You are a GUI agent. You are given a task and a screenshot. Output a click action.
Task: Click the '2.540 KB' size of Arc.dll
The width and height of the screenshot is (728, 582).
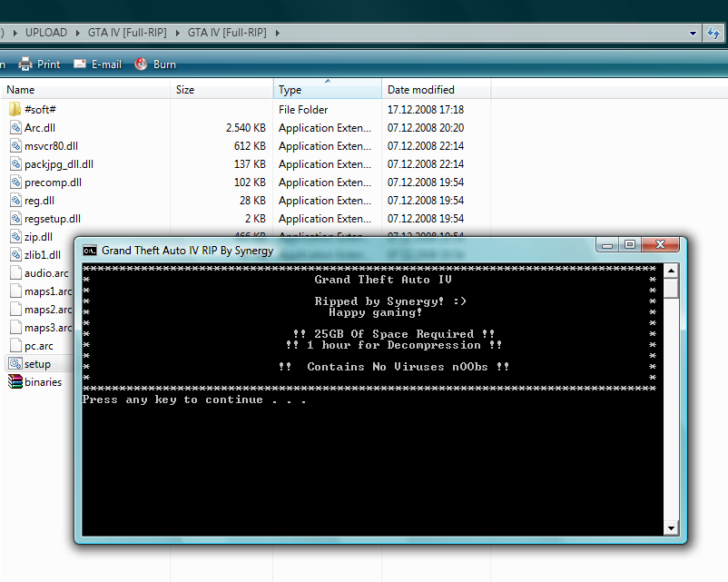click(246, 128)
